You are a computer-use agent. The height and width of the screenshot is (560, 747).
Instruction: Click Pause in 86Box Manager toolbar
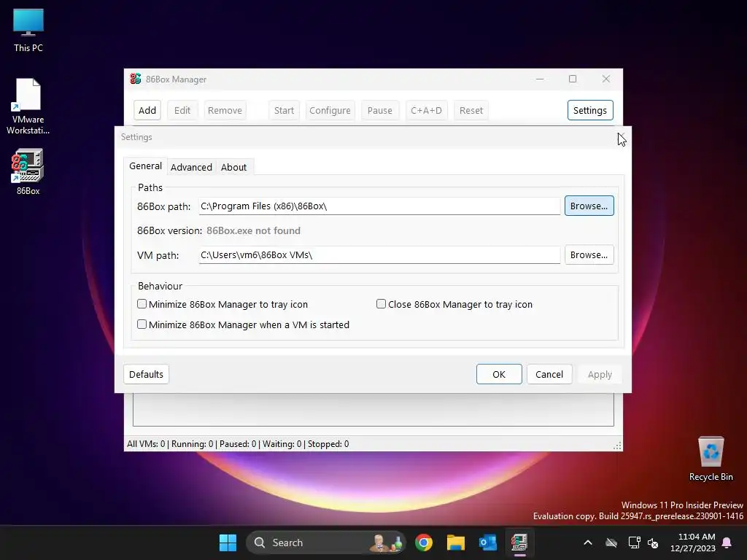coord(379,110)
